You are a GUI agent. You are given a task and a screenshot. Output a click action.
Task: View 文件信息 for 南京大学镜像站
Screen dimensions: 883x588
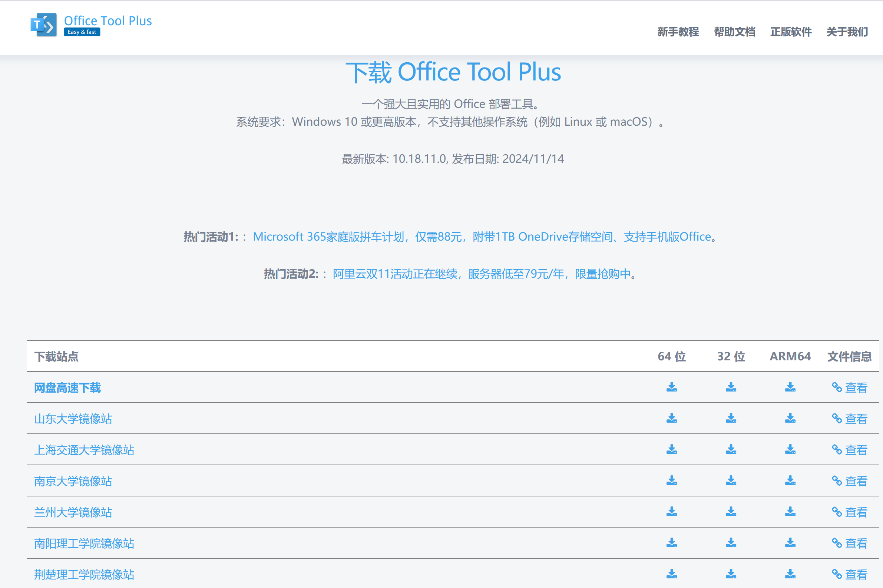(x=856, y=481)
